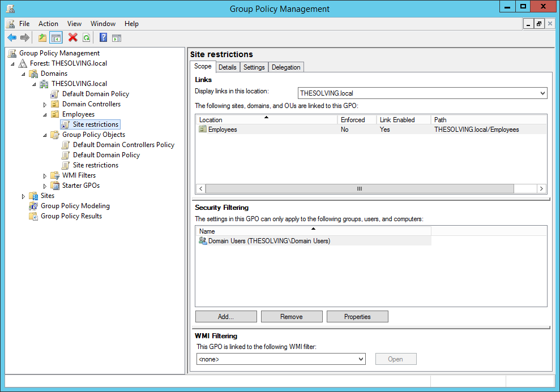Click the Group Policy Results icon
This screenshot has width=560, height=392.
point(33,216)
